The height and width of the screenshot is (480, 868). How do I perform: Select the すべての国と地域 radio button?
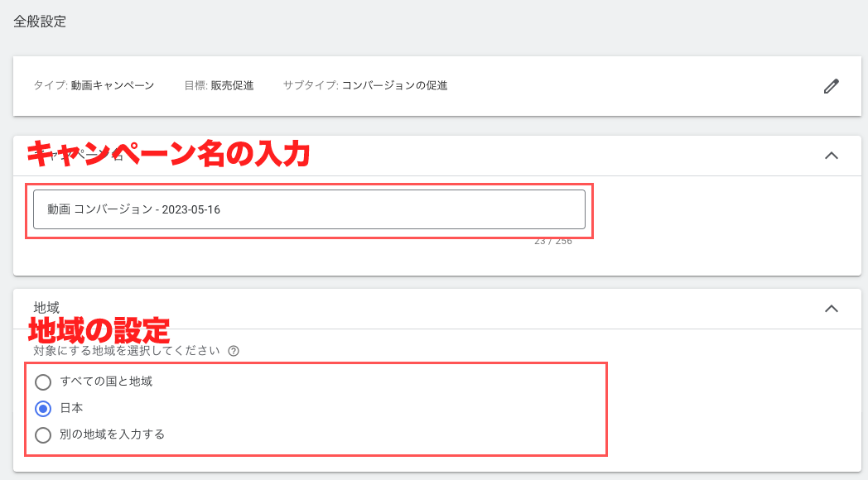pos(43,382)
